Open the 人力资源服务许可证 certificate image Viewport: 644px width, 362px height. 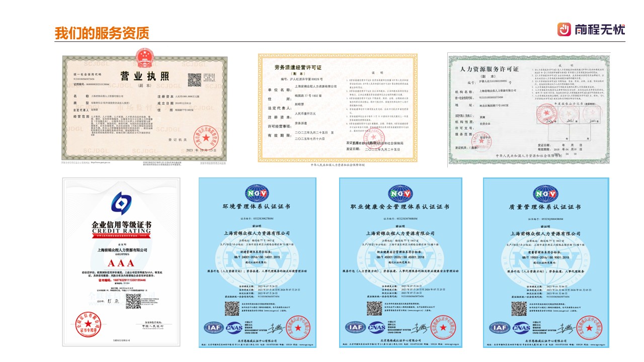pyautogui.click(x=529, y=109)
